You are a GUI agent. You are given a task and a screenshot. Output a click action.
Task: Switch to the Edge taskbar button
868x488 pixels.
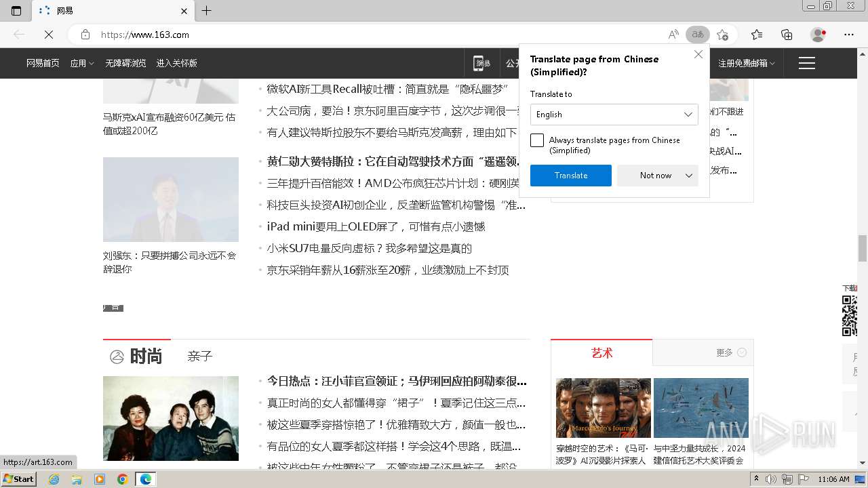[146, 479]
